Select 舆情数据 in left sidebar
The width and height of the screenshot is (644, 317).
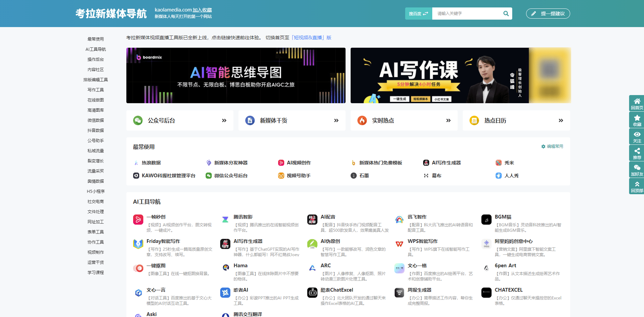96,181
